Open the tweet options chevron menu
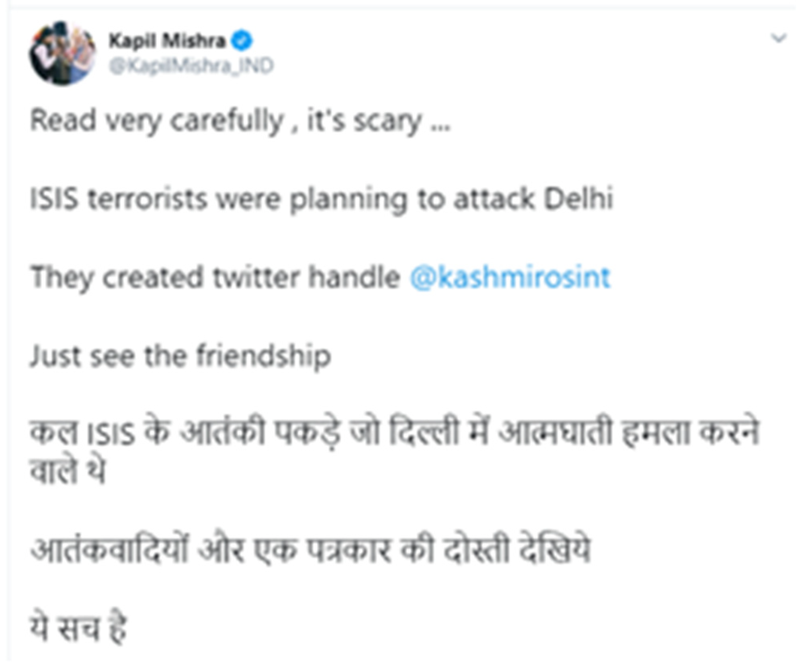This screenshot has width=812, height=672. [x=779, y=38]
